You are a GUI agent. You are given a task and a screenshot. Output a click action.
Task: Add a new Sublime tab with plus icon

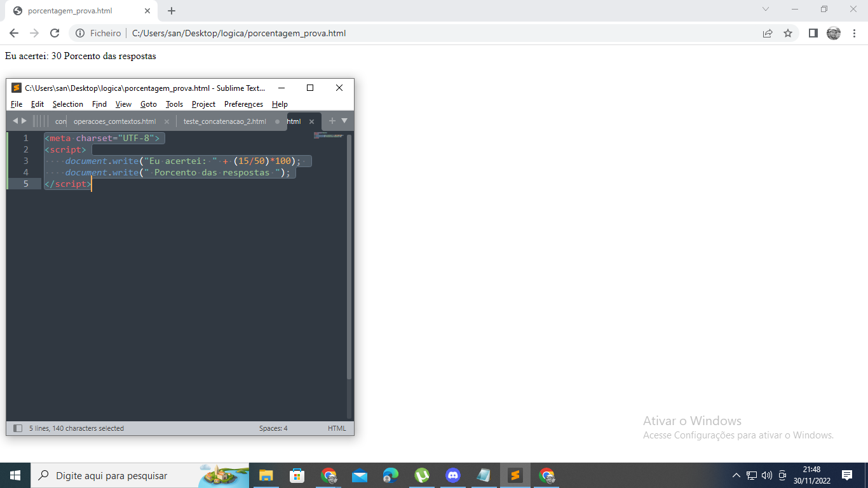(332, 121)
